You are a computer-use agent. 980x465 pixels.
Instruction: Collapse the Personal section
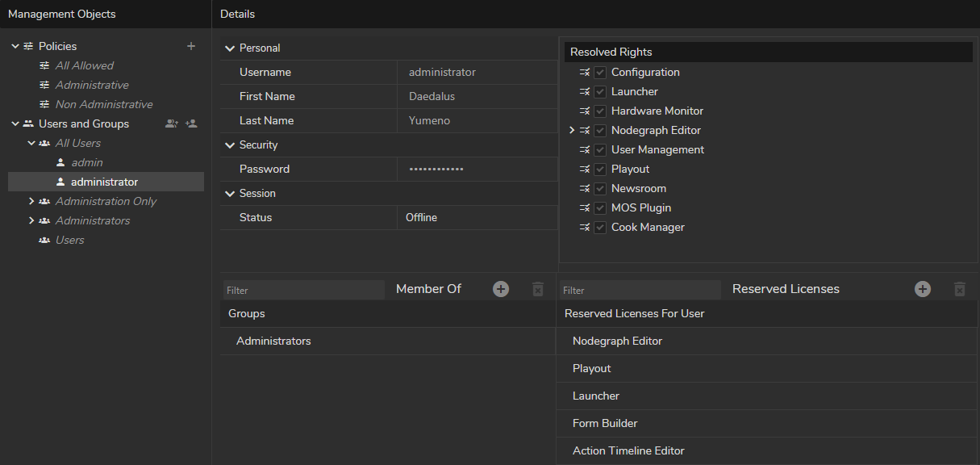[230, 48]
